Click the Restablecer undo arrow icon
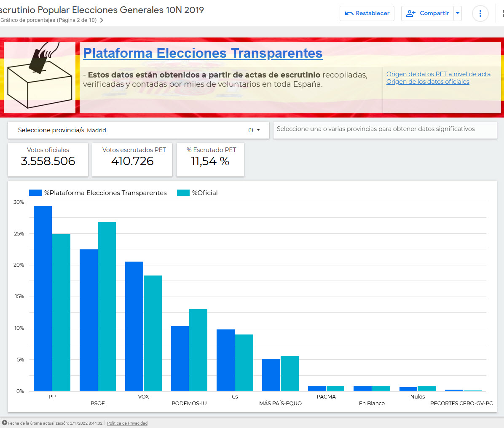504x428 pixels. coord(349,13)
